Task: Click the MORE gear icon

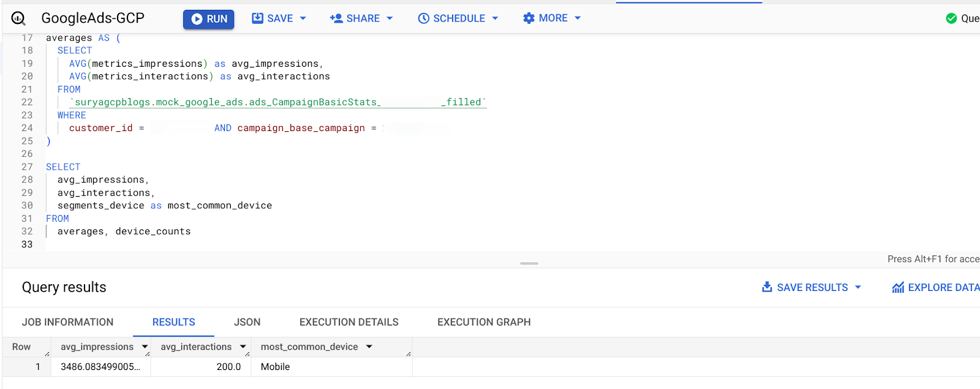Action: (529, 18)
